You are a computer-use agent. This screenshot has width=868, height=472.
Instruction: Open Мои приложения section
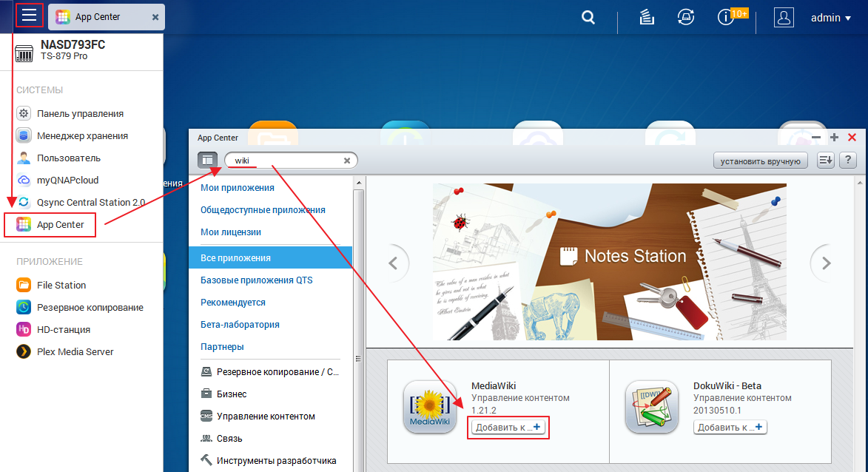(x=238, y=188)
